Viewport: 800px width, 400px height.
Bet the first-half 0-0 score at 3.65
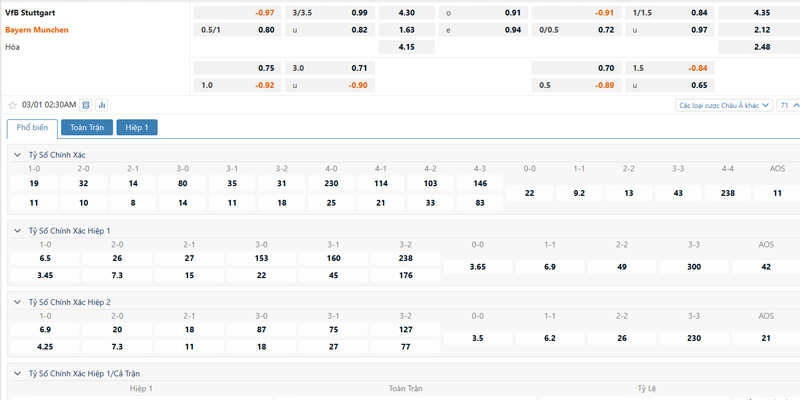point(478,267)
